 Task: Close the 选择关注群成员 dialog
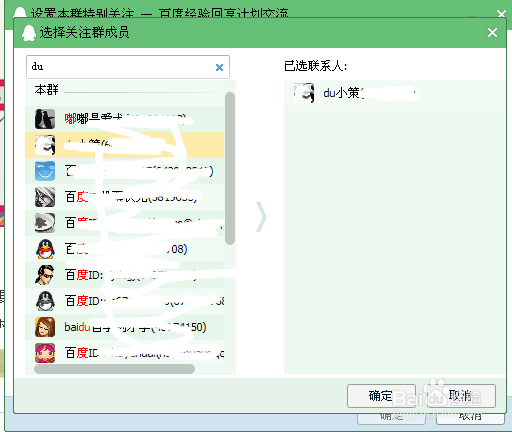pos(492,33)
